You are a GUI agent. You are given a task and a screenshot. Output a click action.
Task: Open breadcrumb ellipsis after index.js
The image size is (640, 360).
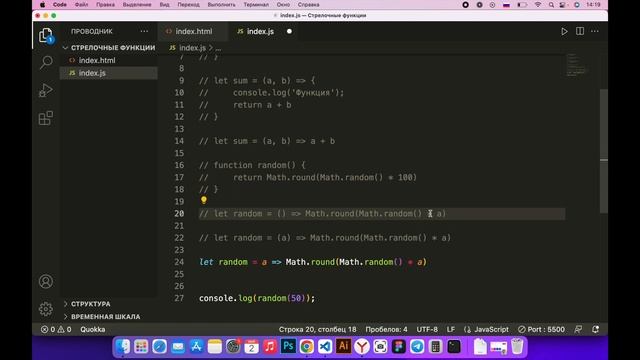(x=218, y=48)
